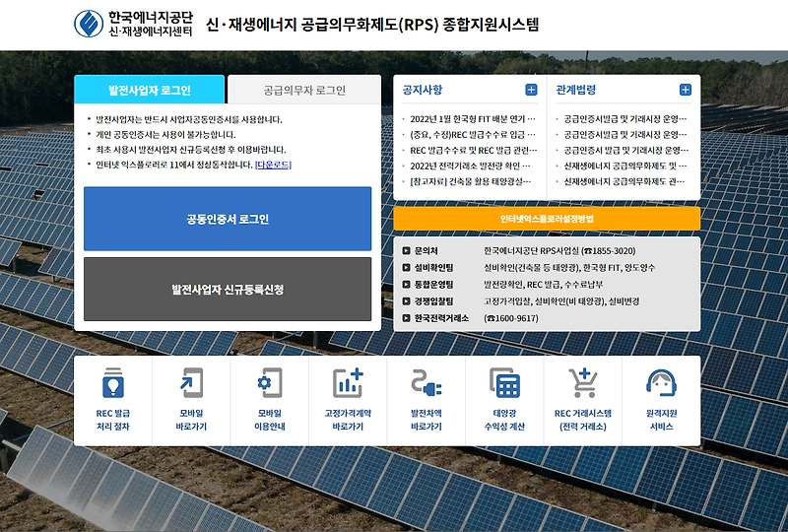The width and height of the screenshot is (788, 532).
Task: Click the 한국전력거래소 contact row label
Action: tap(441, 318)
